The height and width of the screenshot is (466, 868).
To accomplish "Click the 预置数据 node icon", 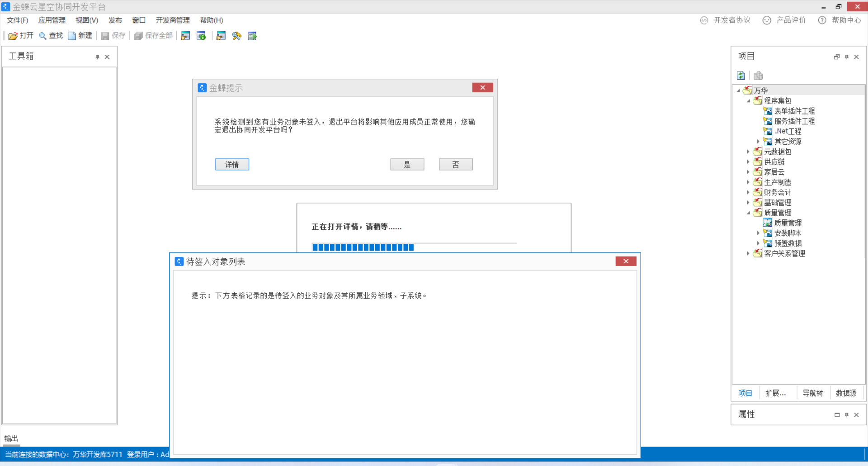I will coord(768,243).
